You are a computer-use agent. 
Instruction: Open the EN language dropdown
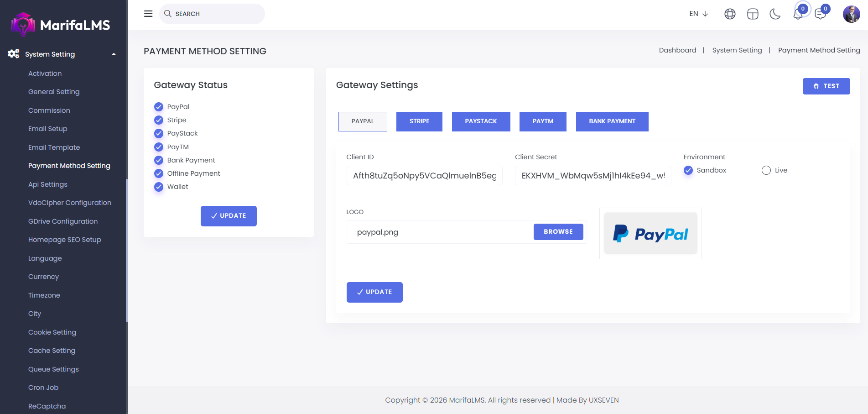point(698,14)
